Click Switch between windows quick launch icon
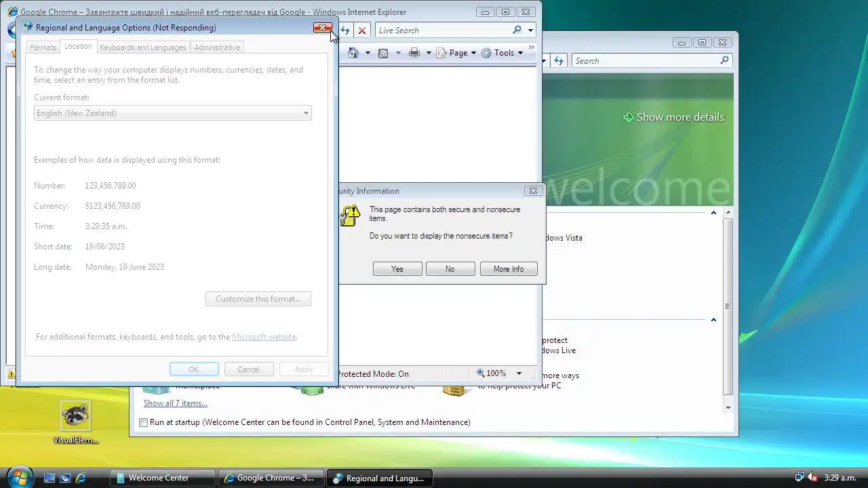Screen dimensions: 868x488 tap(65, 478)
